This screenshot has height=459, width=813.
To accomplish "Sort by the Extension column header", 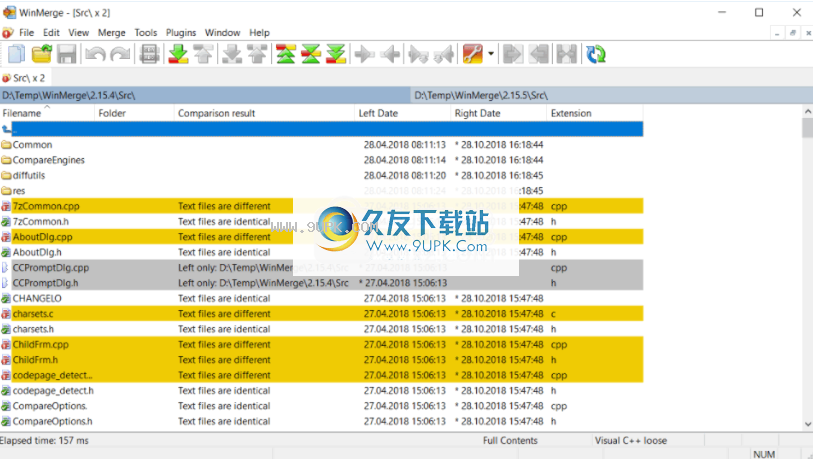I will [595, 113].
